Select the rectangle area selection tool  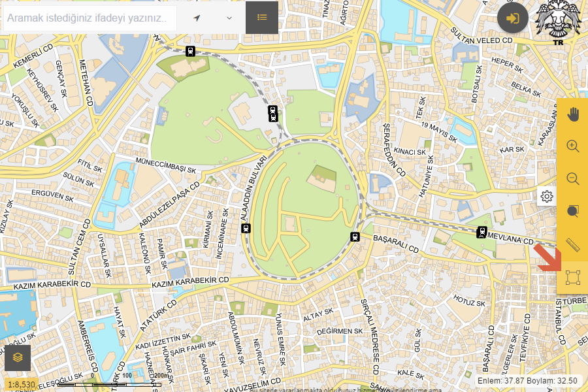pyautogui.click(x=573, y=277)
